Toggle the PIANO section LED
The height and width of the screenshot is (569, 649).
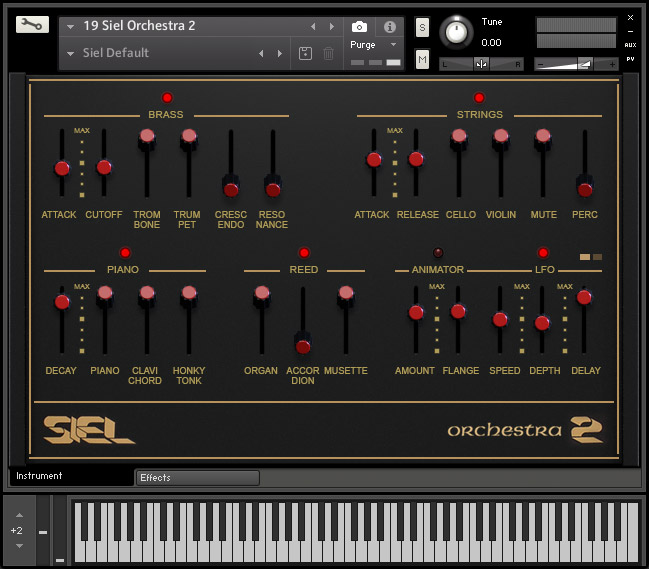coord(125,252)
